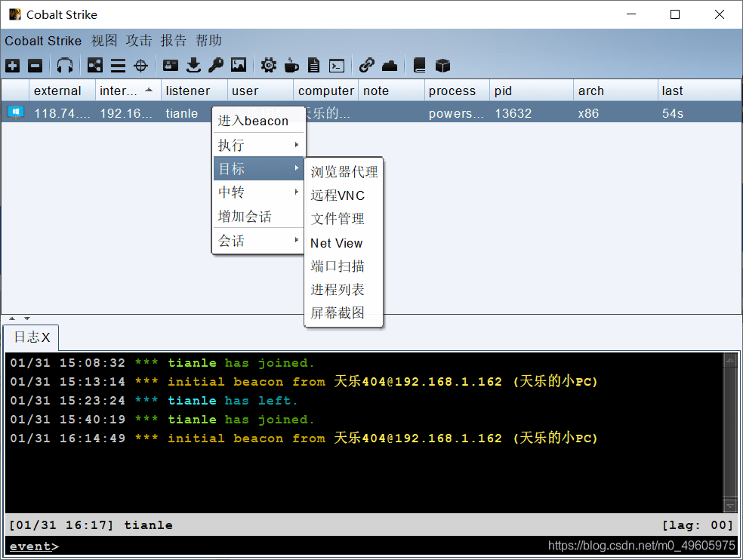Click the document icon for Office macro
The image size is (743, 560).
point(313,66)
